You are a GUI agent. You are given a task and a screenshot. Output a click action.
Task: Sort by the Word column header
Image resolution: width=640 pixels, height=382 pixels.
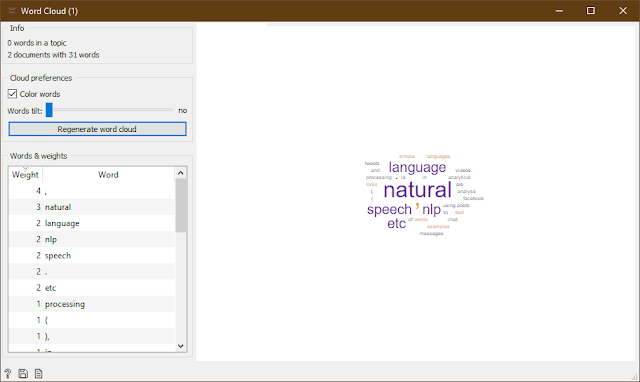pos(108,175)
